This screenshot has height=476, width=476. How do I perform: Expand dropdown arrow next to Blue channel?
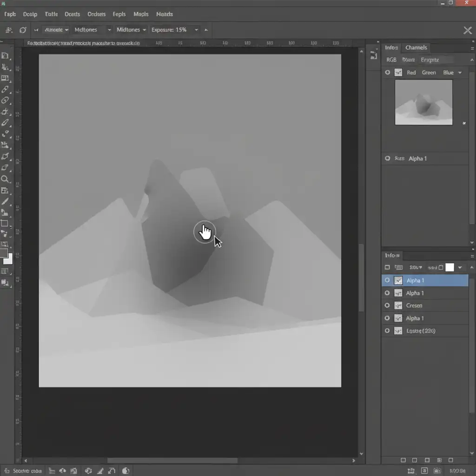(x=460, y=73)
